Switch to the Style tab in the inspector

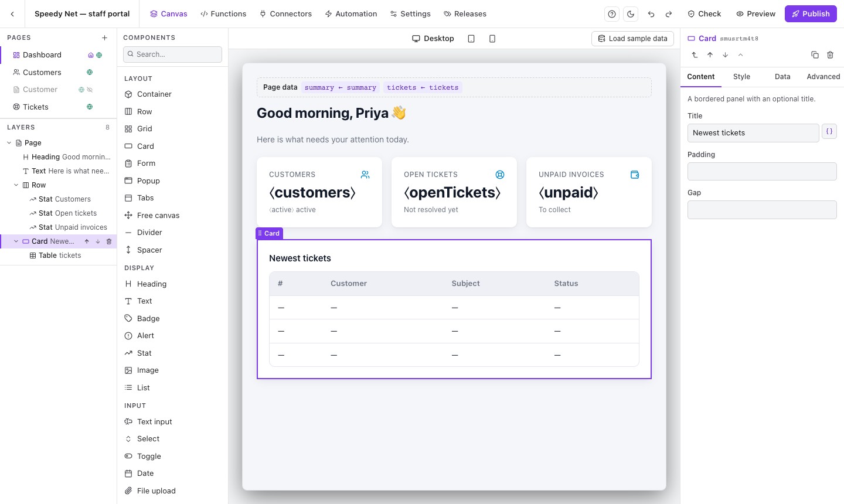pos(741,77)
